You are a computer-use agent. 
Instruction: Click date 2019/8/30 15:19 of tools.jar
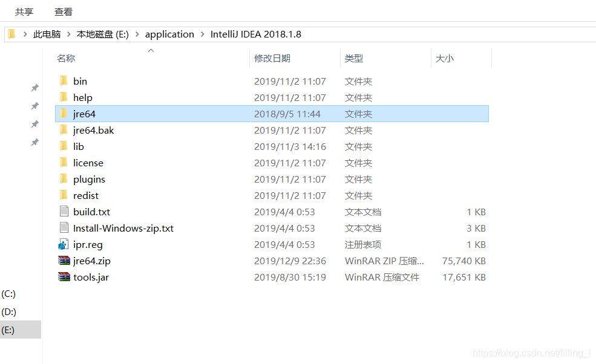click(x=290, y=278)
